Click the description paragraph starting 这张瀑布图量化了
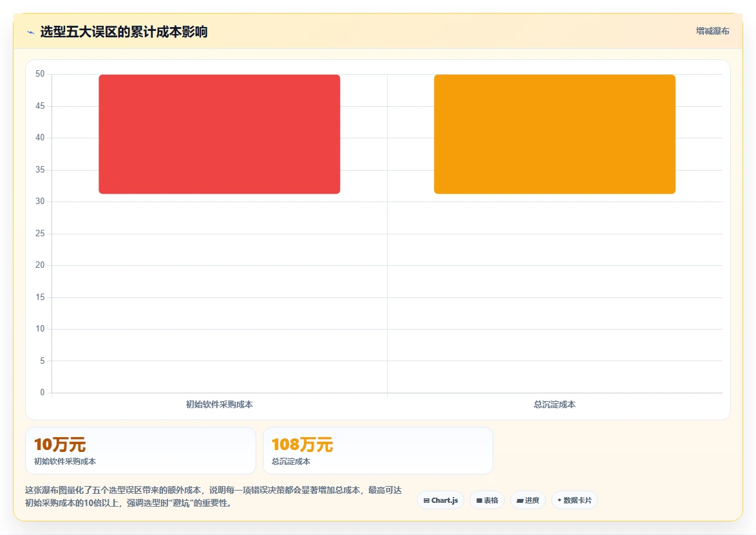The image size is (756, 535). pyautogui.click(x=214, y=496)
